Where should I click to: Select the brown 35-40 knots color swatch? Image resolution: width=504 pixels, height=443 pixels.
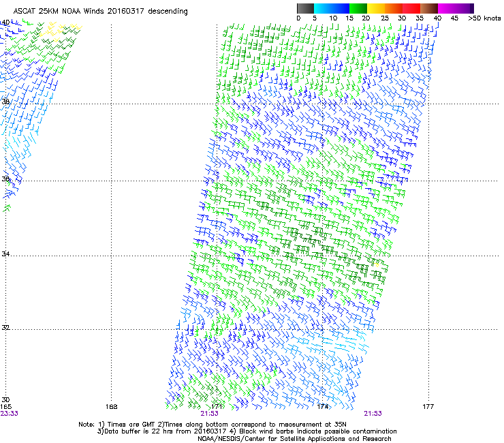(429, 8)
